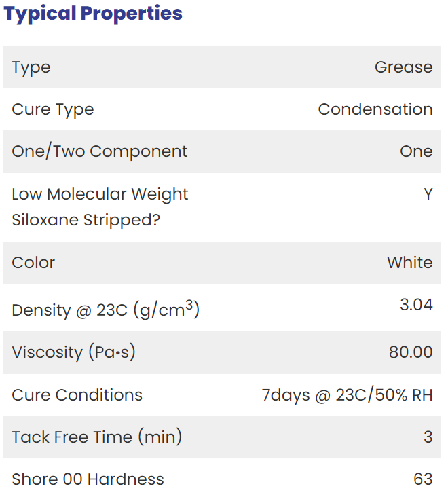
Task: Click the Grease value
Action: pyautogui.click(x=403, y=67)
